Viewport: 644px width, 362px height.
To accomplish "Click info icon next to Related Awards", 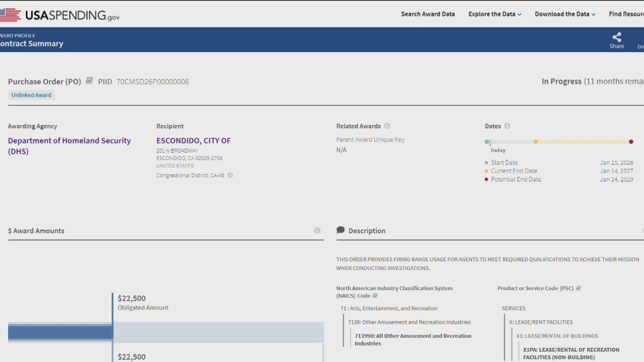I will point(387,126).
